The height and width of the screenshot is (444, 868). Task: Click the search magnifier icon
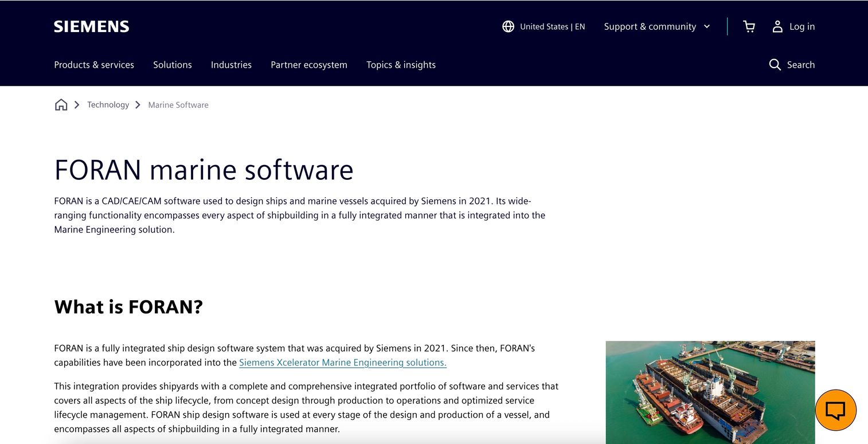coord(775,65)
